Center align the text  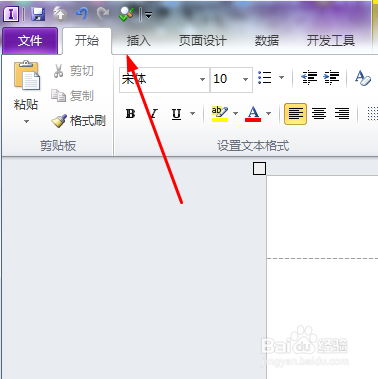pos(319,114)
